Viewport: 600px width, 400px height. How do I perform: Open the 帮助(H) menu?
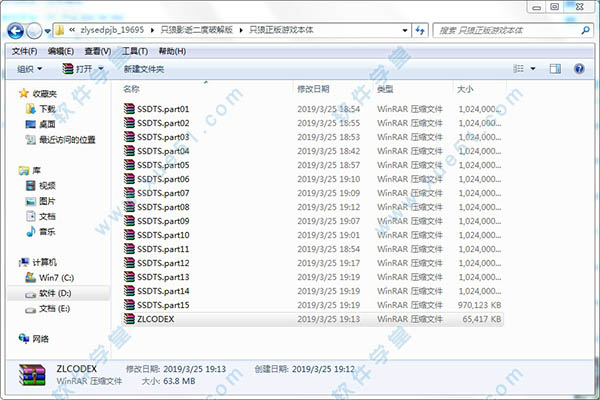click(x=172, y=51)
